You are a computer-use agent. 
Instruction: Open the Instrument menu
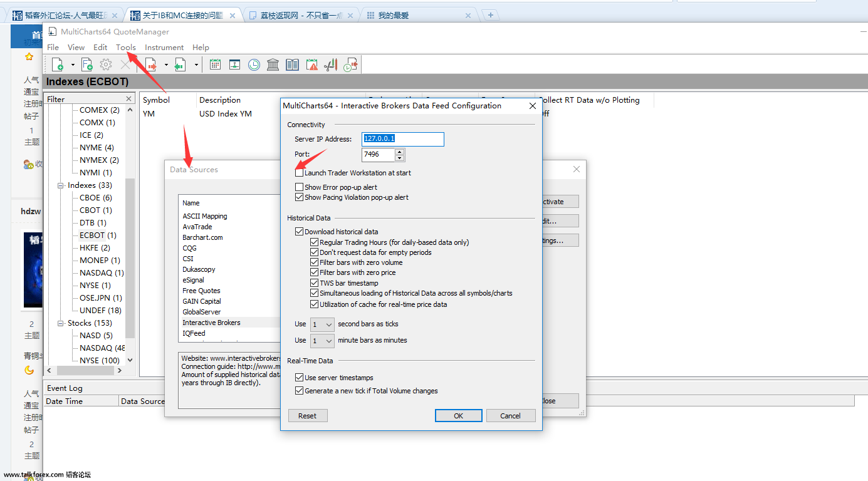(x=164, y=48)
